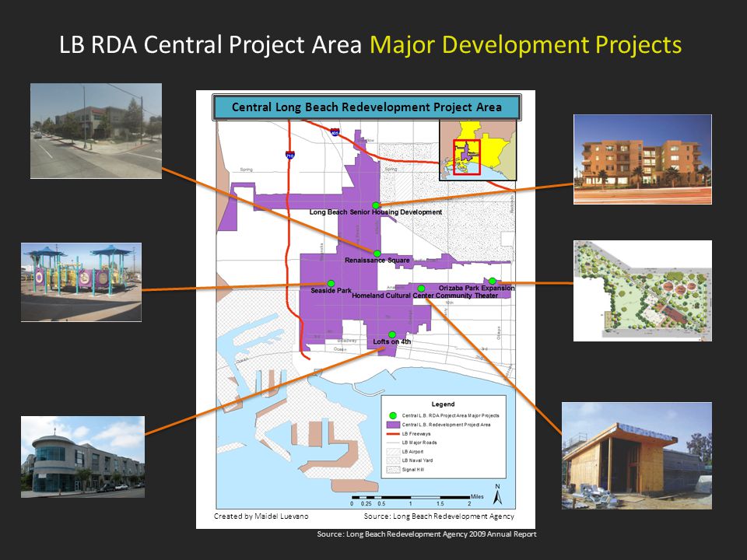Screen dimensions: 747x560
Task: Click the orange senior housing building photo
Action: [642, 159]
